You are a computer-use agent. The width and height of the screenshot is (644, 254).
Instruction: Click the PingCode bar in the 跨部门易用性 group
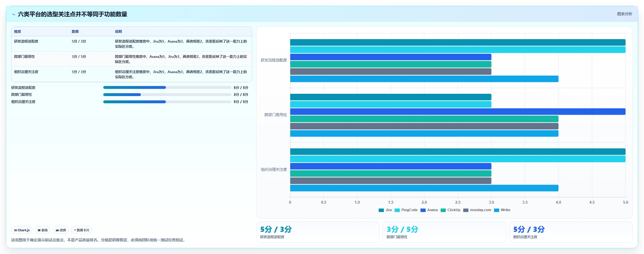(391, 104)
